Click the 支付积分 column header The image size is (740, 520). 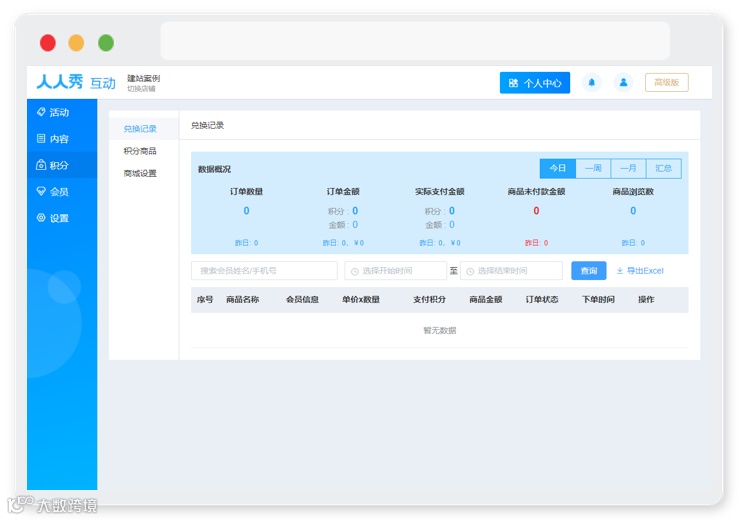pos(429,299)
